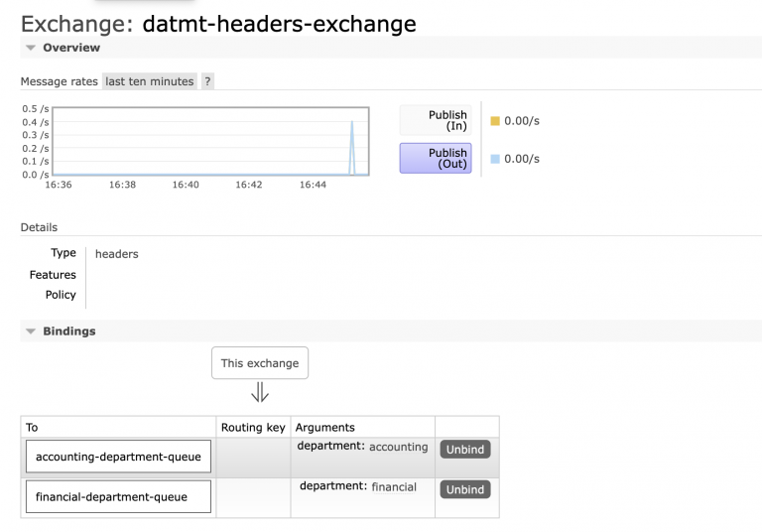Open the 'last ten minutes' range selector

tap(149, 81)
